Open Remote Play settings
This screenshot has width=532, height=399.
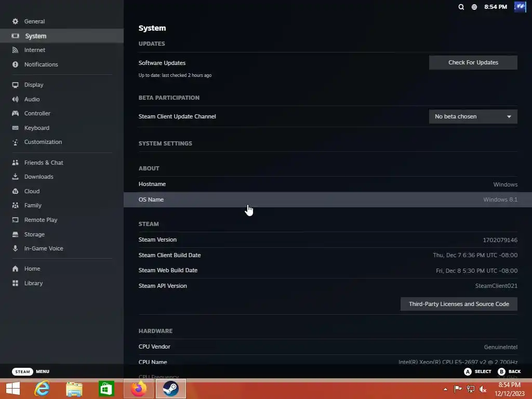(62, 220)
